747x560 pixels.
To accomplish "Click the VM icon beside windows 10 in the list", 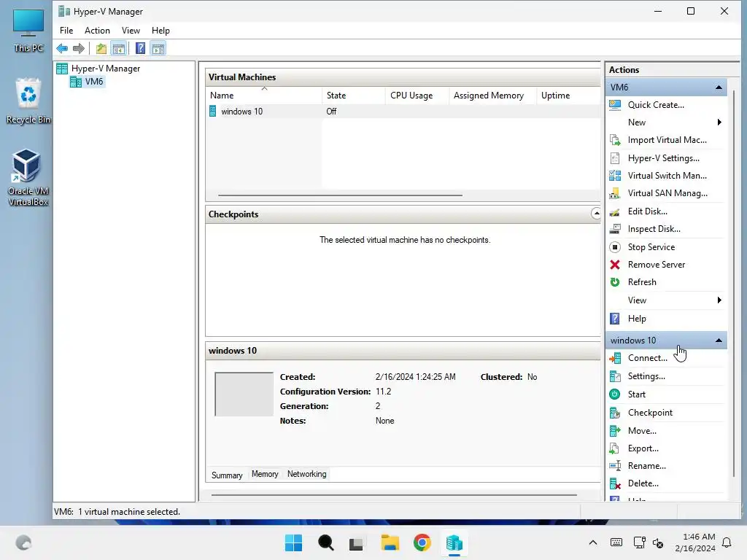I will [213, 112].
